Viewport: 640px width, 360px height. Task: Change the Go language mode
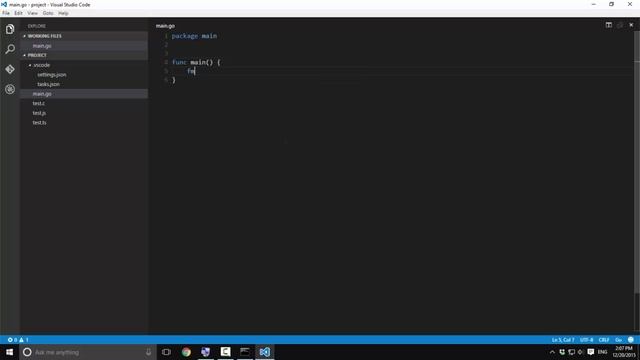618,340
